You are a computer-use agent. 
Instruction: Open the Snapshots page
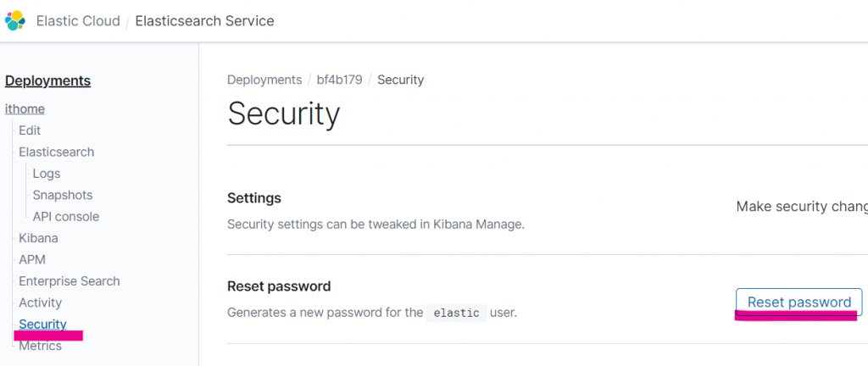63,195
